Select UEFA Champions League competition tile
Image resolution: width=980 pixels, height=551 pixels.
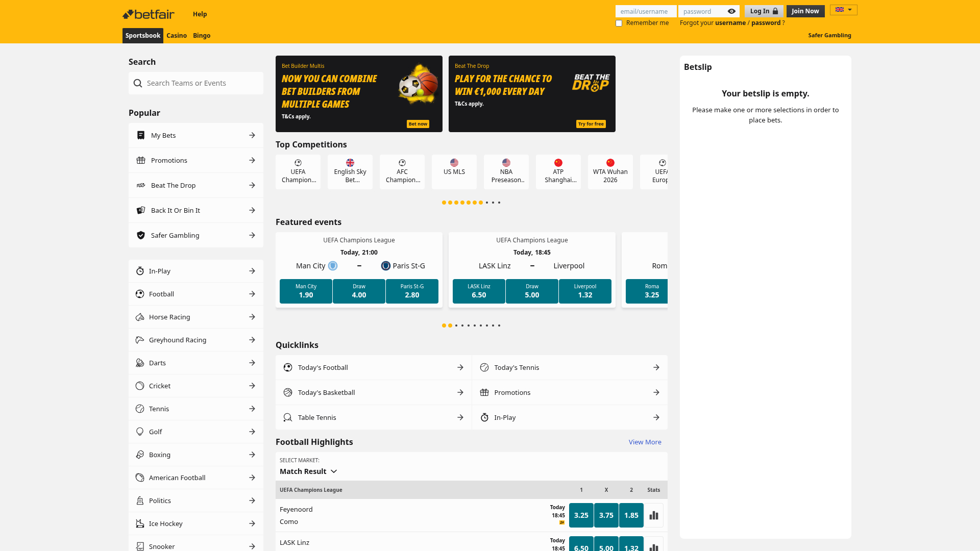(x=298, y=172)
